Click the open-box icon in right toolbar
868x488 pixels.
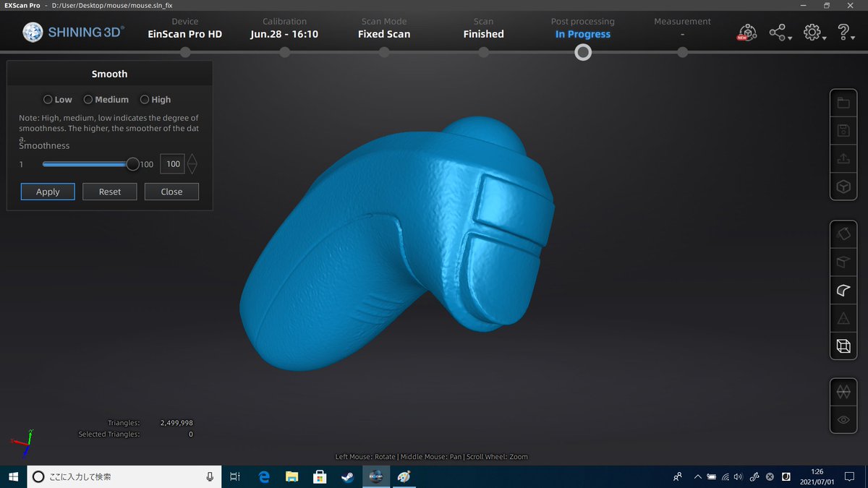click(x=843, y=262)
